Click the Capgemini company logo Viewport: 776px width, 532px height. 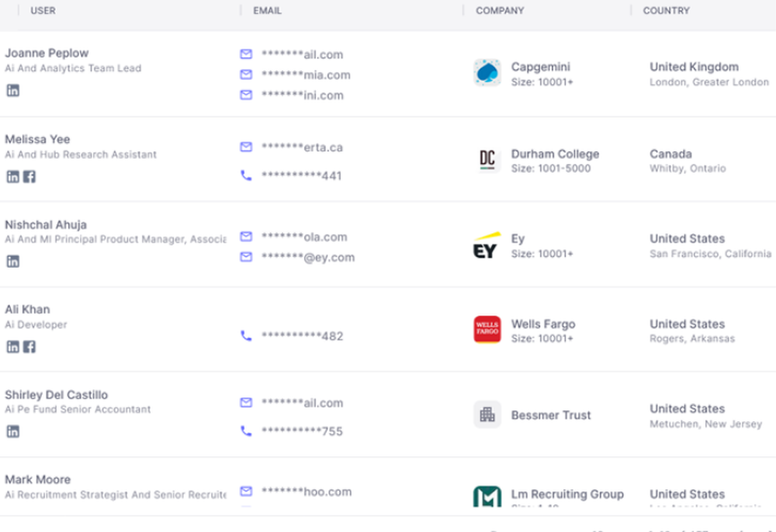click(x=487, y=73)
